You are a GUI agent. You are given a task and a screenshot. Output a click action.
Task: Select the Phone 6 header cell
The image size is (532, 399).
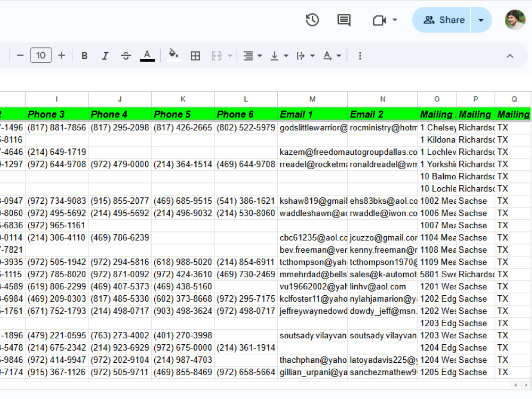(x=246, y=114)
